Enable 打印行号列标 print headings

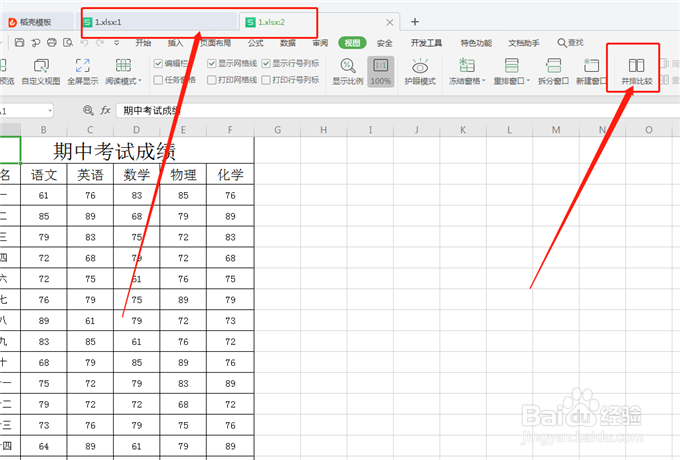coord(266,80)
